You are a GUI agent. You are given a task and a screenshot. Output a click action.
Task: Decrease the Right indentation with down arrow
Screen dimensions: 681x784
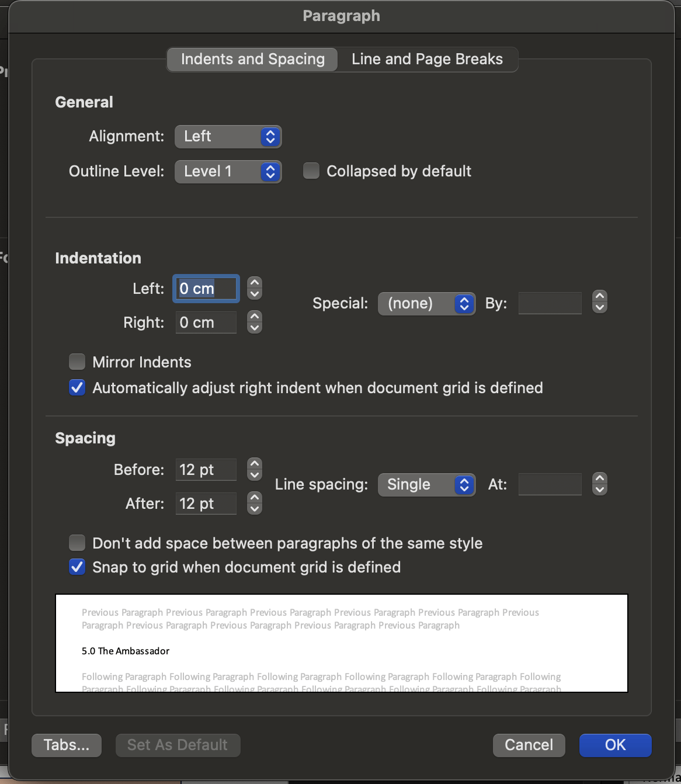click(255, 328)
